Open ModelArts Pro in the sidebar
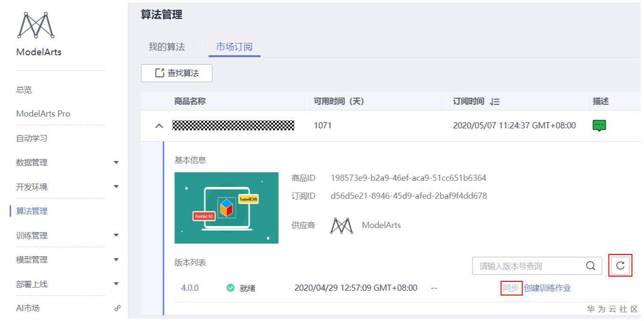 [43, 114]
